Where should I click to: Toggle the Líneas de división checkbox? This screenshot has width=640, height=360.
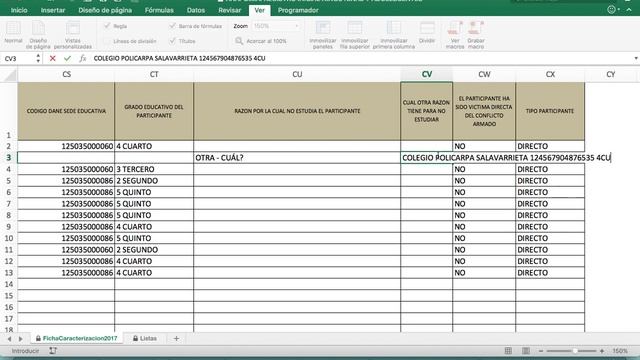107,41
